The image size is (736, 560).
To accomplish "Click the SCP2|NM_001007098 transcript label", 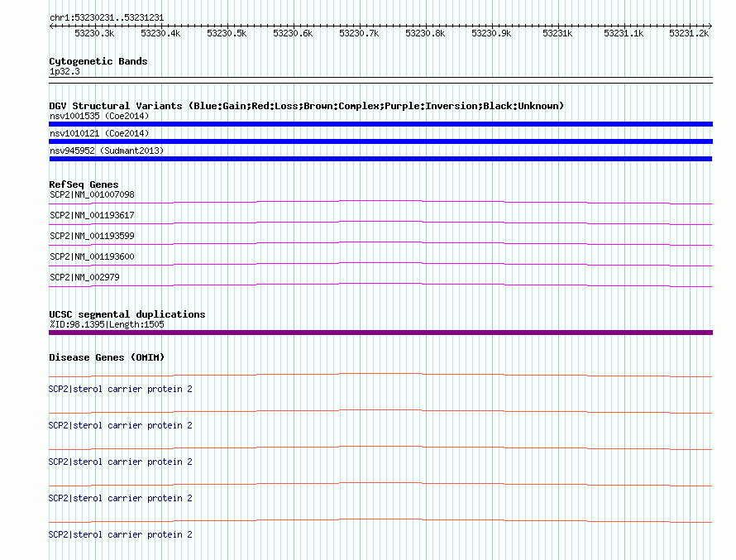I will coord(92,195).
